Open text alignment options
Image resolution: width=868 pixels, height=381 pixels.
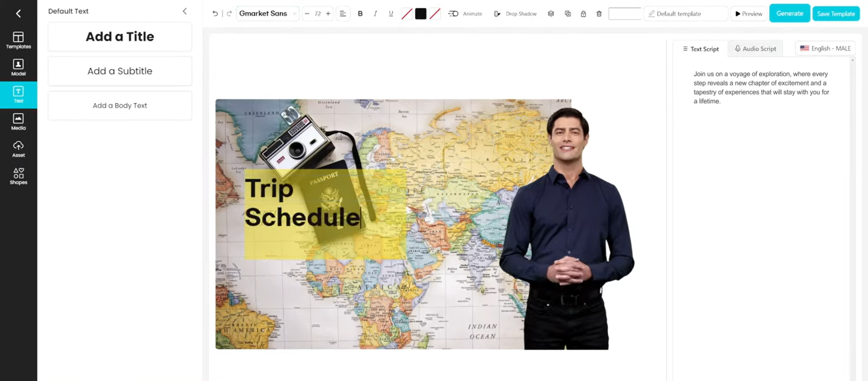pyautogui.click(x=343, y=14)
